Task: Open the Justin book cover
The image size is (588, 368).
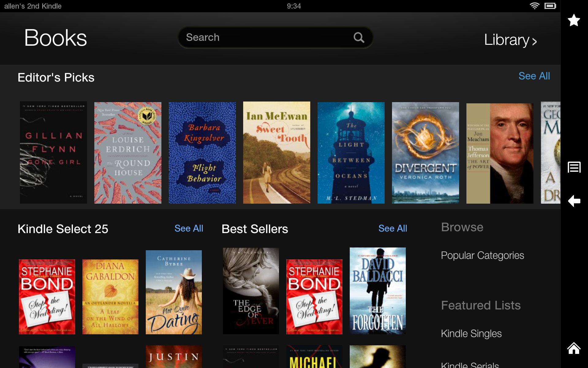Action: (x=174, y=357)
